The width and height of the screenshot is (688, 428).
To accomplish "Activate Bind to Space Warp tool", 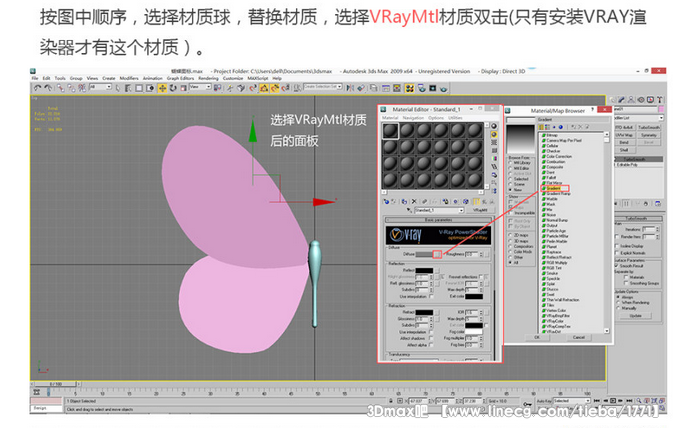I will click(82, 88).
